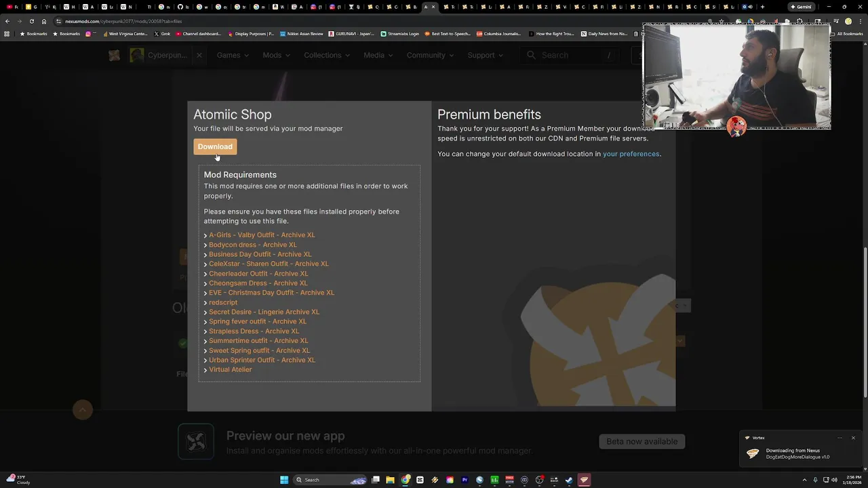The height and width of the screenshot is (488, 868).
Task: Open the redscript requirement link
Action: [x=223, y=302]
